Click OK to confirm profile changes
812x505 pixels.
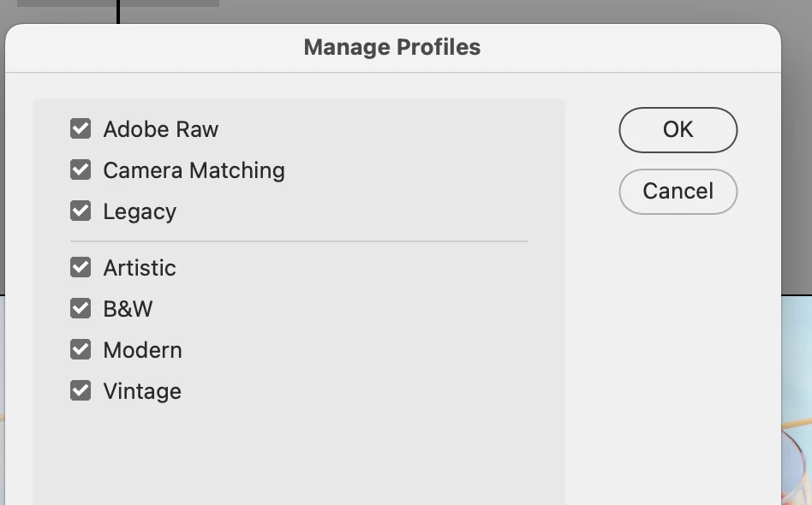(x=678, y=129)
